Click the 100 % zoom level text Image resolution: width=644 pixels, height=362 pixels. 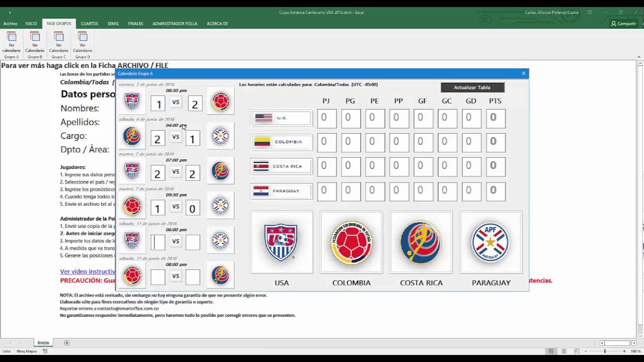(x=635, y=351)
